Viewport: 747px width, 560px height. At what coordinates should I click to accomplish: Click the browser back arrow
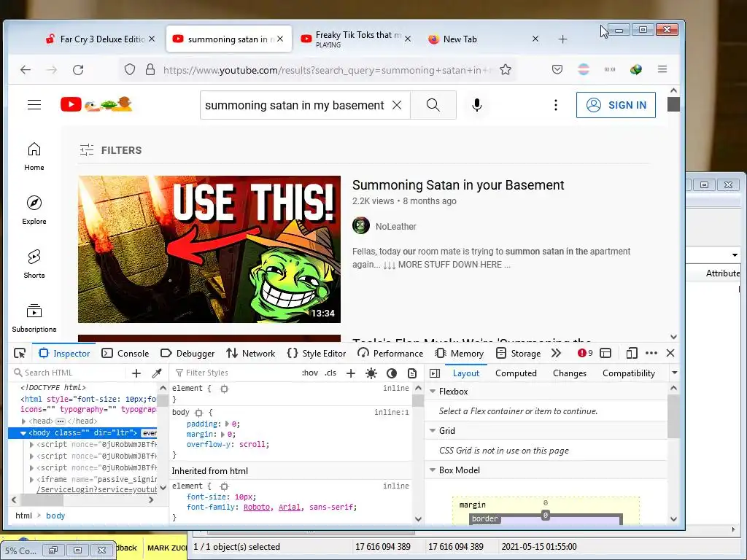pos(26,70)
